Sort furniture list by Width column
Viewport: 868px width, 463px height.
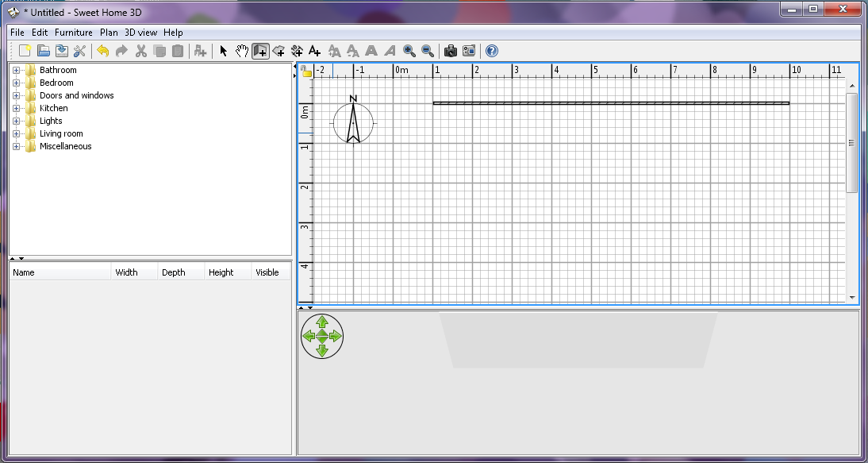[x=135, y=272]
